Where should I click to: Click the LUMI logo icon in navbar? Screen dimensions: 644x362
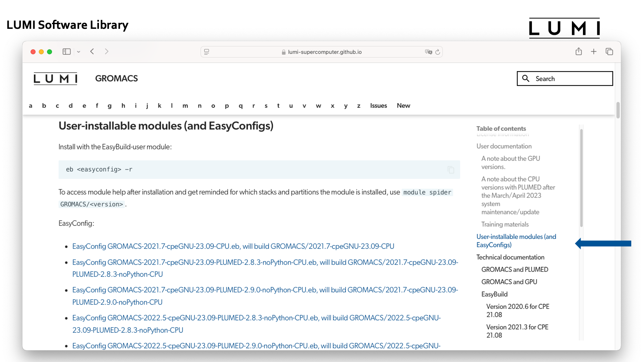click(x=55, y=78)
